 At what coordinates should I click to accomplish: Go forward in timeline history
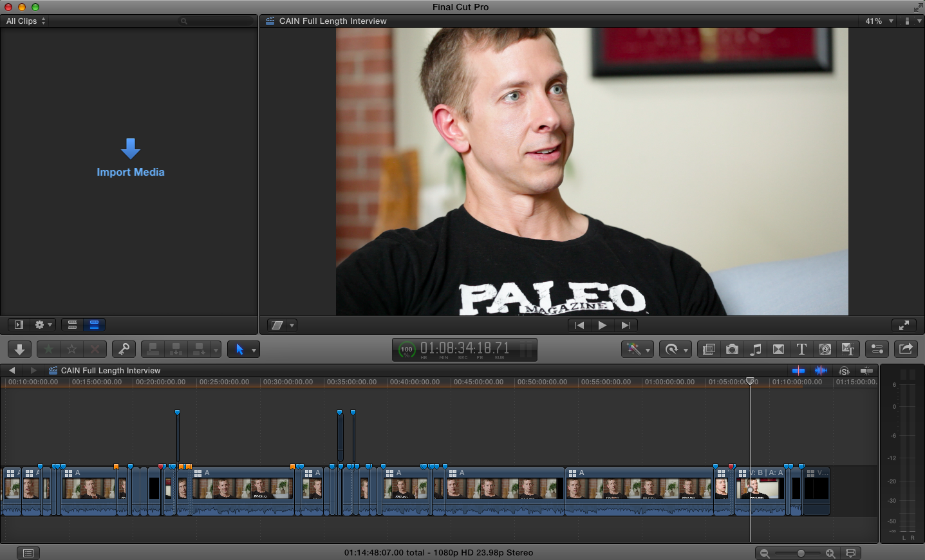pos(33,370)
